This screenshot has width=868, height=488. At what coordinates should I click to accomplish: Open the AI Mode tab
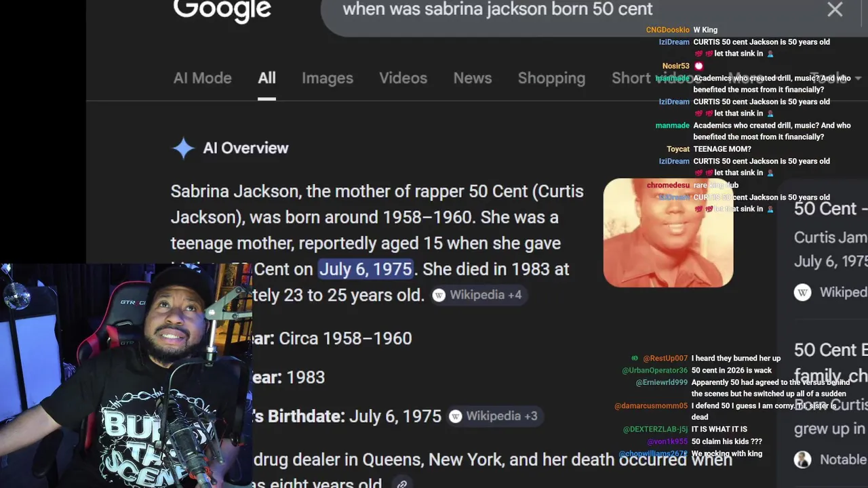click(x=202, y=78)
